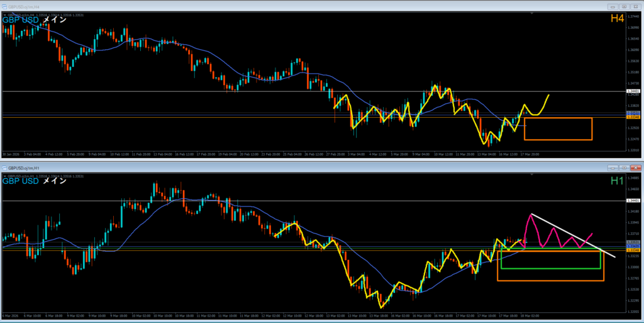Click '17 Mar 20:00' on the H4 time axis
Screen dimensions: 644x323
click(530, 154)
